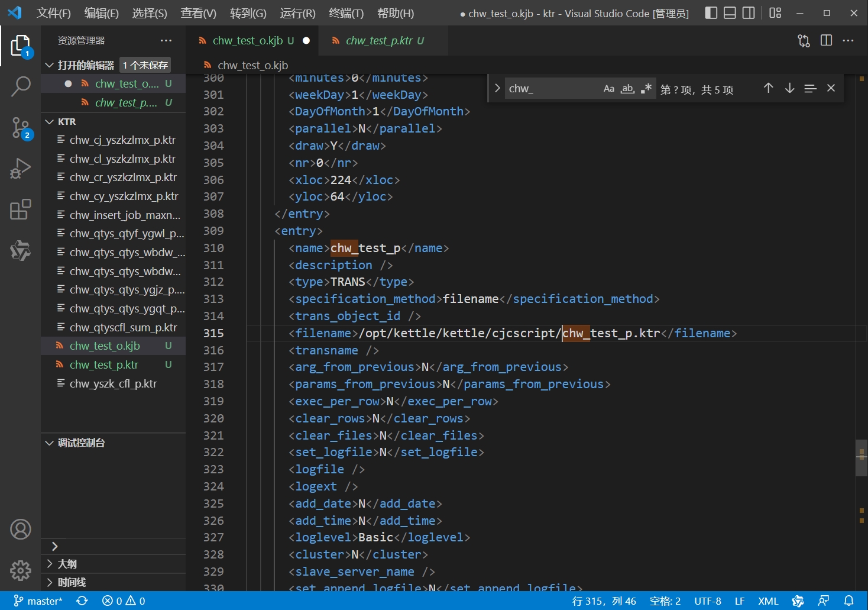Open the Search view in activity bar
Image resolution: width=868 pixels, height=610 pixels.
[21, 86]
